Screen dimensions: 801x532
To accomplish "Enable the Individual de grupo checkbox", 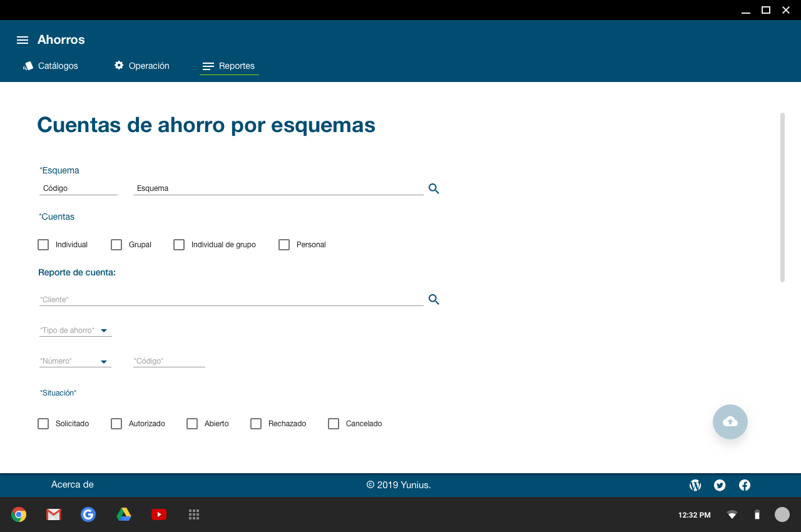I will coord(179,245).
